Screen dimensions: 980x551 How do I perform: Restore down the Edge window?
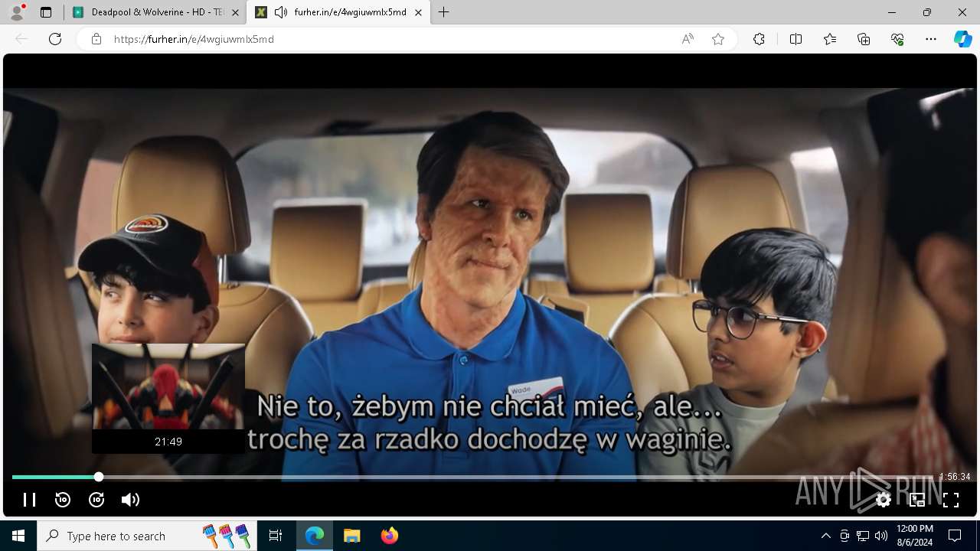[x=927, y=12]
